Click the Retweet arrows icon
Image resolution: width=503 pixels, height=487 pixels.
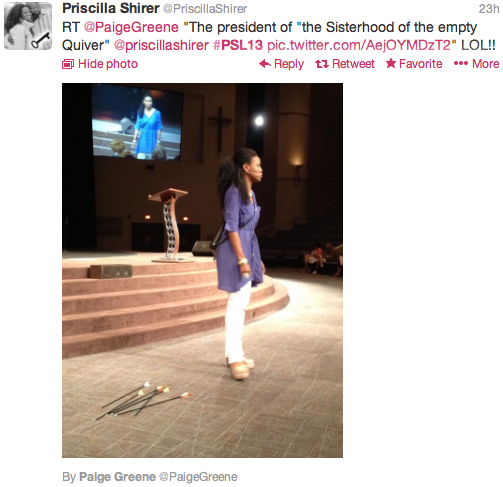pyautogui.click(x=322, y=64)
